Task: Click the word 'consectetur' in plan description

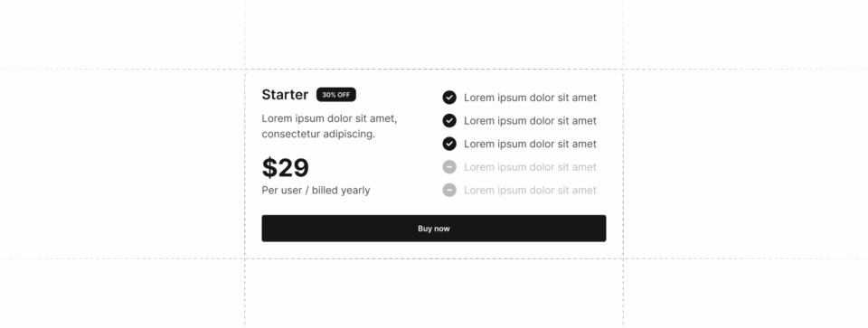Action: click(289, 134)
